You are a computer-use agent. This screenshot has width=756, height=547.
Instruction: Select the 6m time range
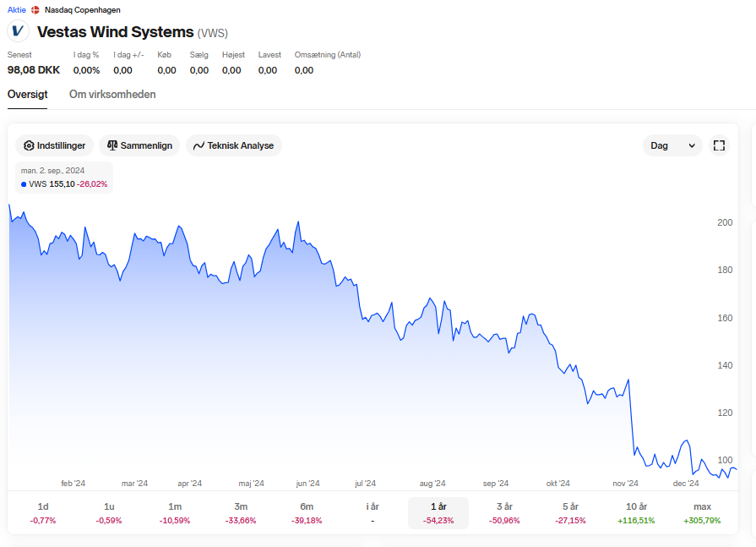307,512
